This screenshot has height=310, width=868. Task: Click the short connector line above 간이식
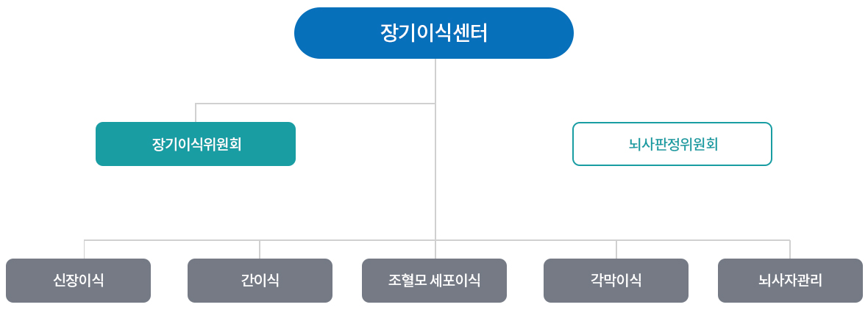point(260,249)
